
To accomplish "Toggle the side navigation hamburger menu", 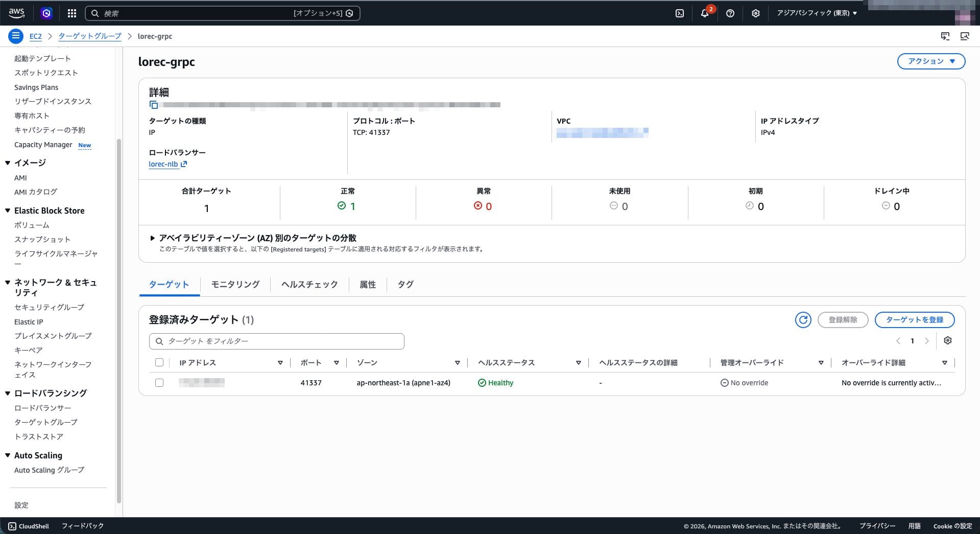I will [x=16, y=36].
